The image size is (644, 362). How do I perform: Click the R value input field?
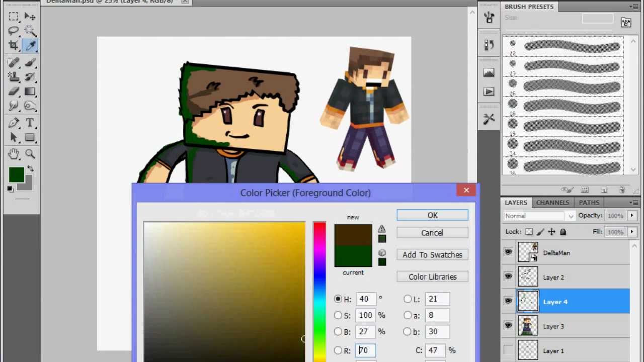pos(366,350)
